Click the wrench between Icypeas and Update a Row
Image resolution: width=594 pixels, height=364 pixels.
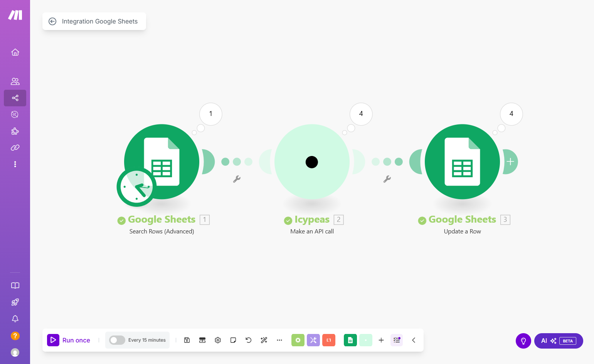tap(387, 179)
